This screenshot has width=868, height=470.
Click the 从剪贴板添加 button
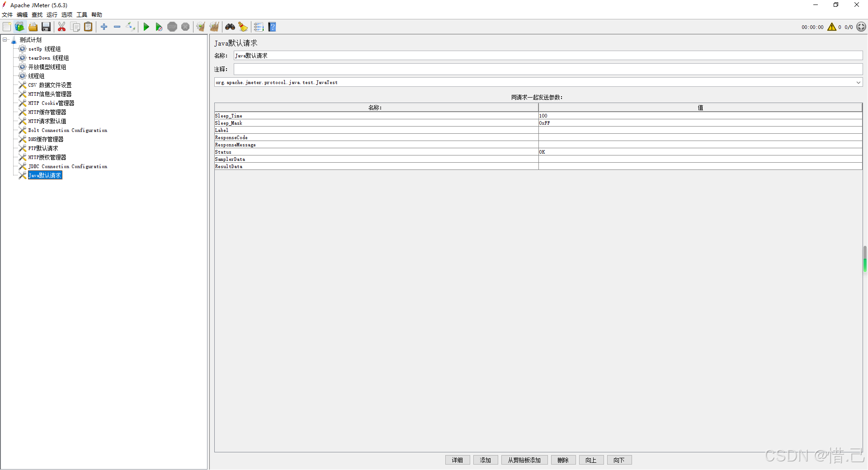click(524, 460)
